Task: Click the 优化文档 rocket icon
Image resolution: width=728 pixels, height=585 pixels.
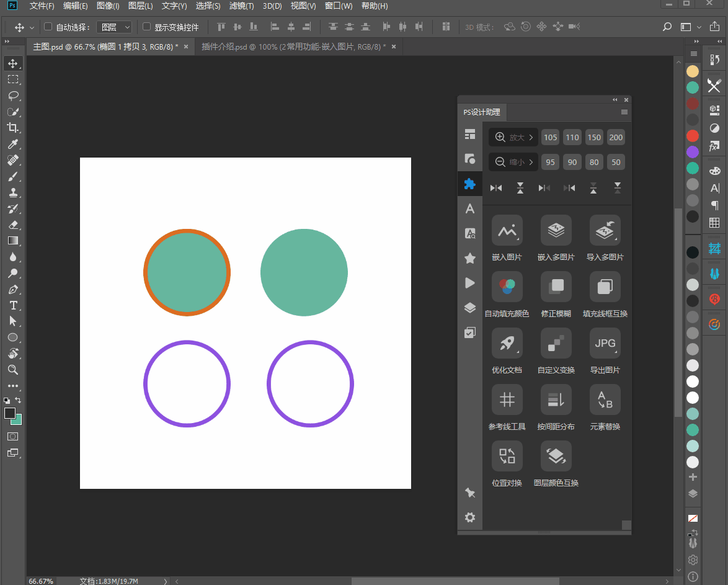Action: pos(507,344)
